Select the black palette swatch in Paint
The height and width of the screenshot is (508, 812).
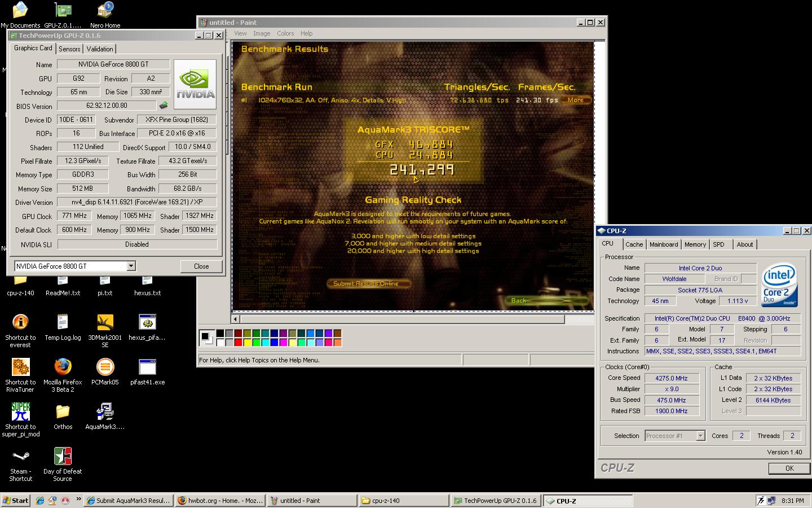(x=220, y=333)
